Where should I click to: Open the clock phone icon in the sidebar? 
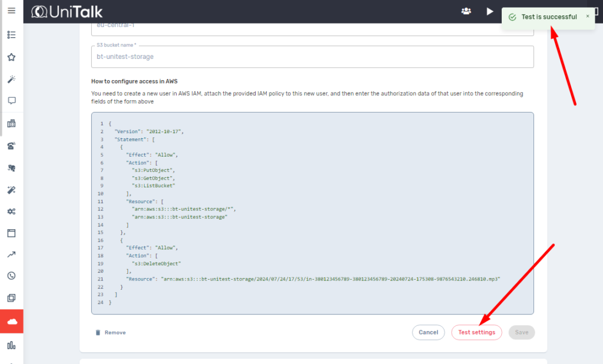(11, 276)
